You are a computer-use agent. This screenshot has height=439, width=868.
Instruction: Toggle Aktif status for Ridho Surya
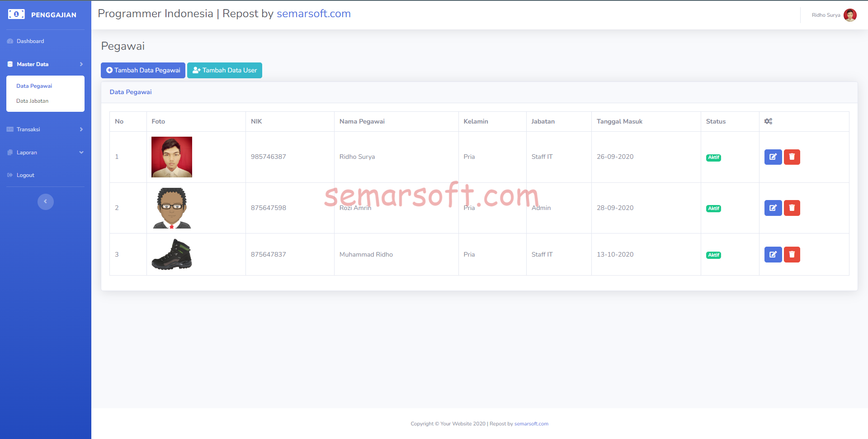[713, 157]
